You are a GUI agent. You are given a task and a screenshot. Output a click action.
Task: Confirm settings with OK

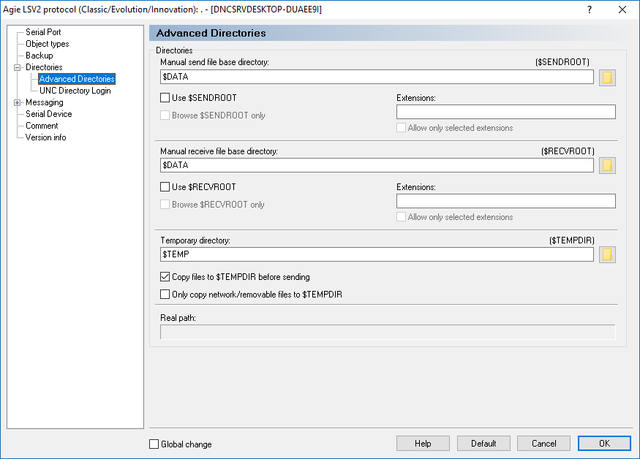(x=604, y=443)
